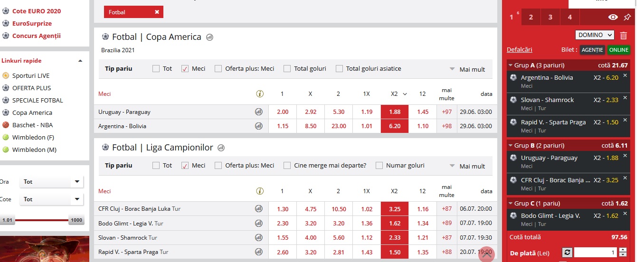Viewport: 644px width, 262px height.
Task: Click the 1000 handle on the Cote slider
Action: click(x=77, y=220)
